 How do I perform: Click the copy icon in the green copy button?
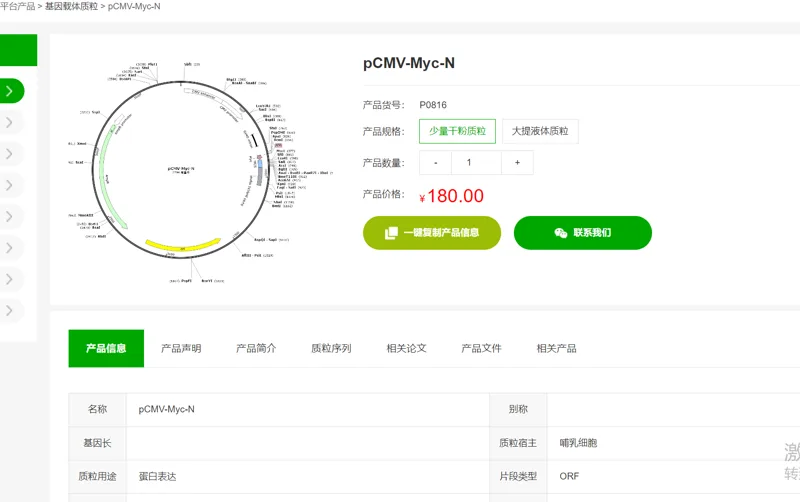391,233
